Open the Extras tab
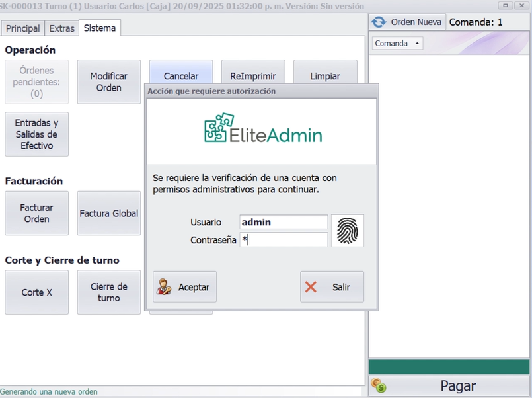 [x=61, y=28]
